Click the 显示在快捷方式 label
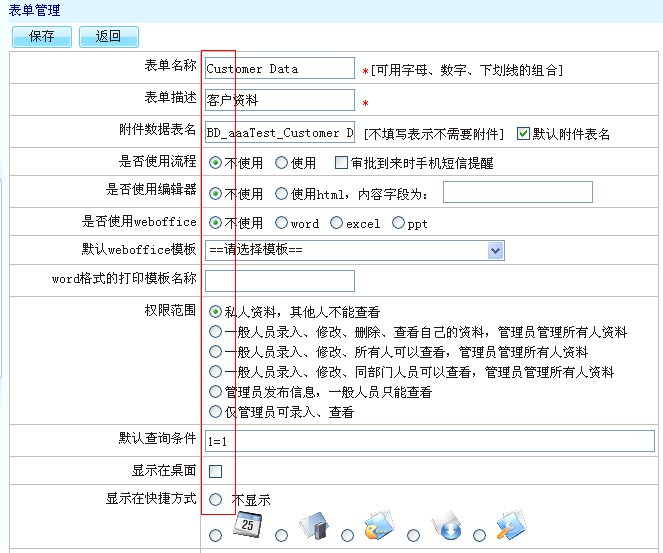Viewport: 663px width, 553px height. click(151, 498)
